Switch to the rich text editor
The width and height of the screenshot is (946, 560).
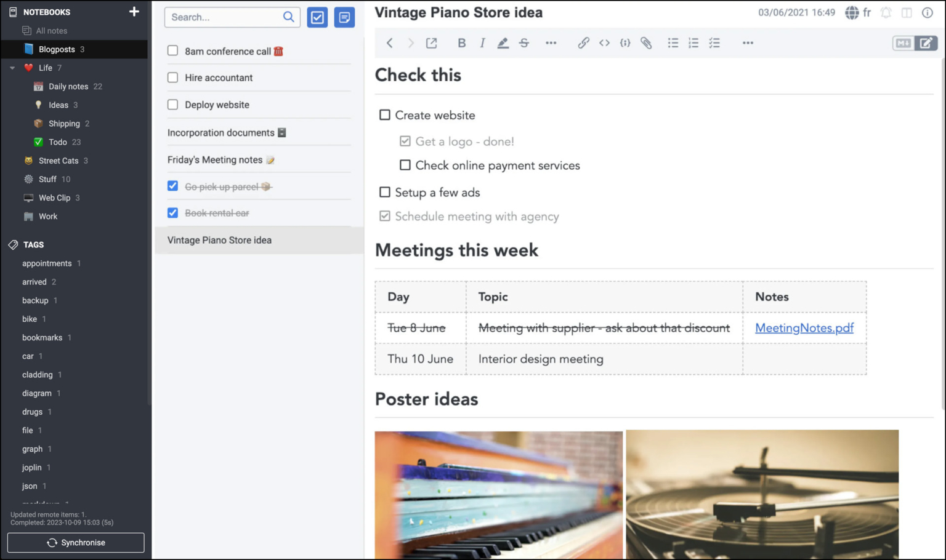point(927,43)
